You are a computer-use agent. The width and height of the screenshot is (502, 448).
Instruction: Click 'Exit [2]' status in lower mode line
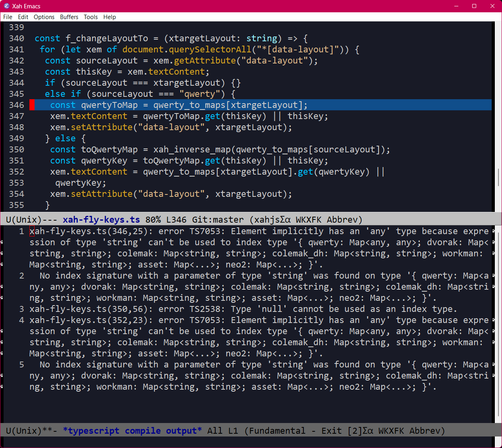pyautogui.click(x=342, y=431)
